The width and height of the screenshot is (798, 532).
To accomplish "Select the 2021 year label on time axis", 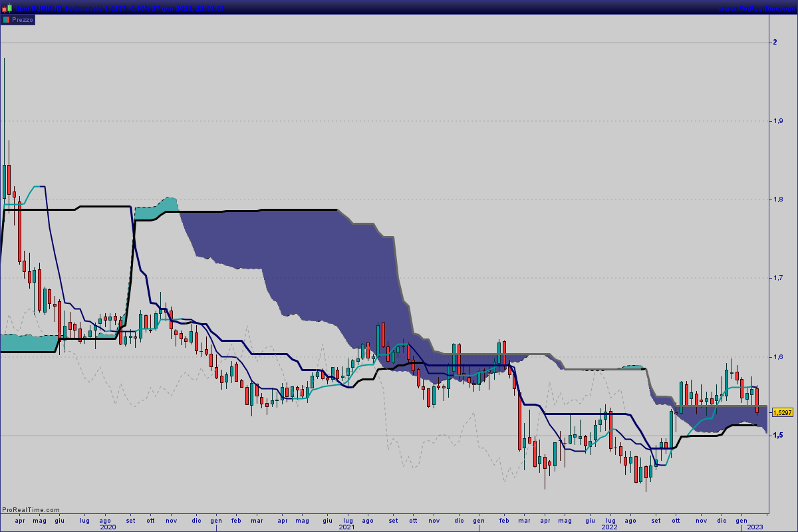I will pos(346,527).
